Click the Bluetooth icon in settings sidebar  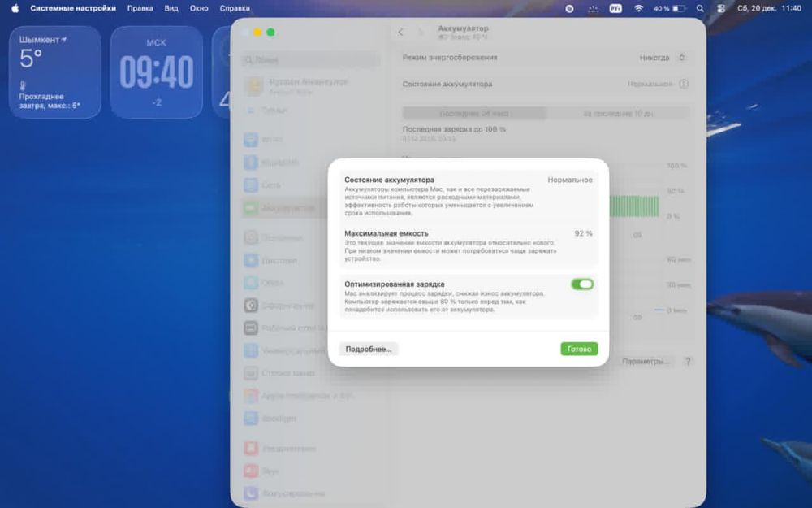click(x=251, y=163)
